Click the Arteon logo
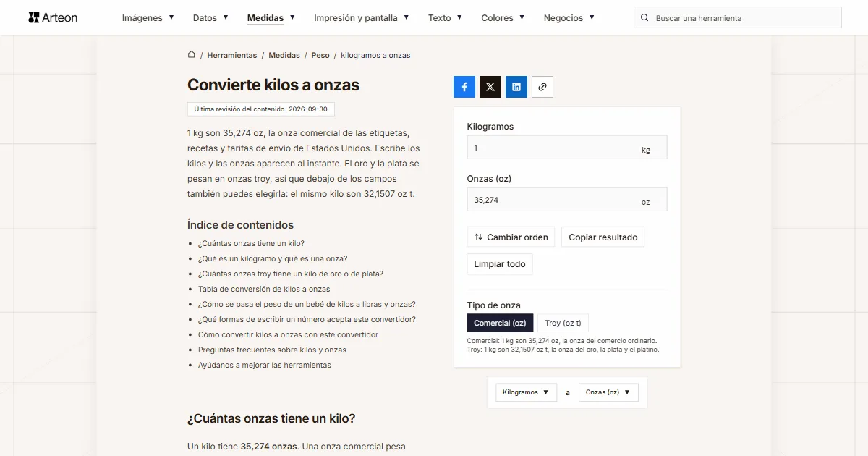This screenshot has height=456, width=868. click(53, 17)
